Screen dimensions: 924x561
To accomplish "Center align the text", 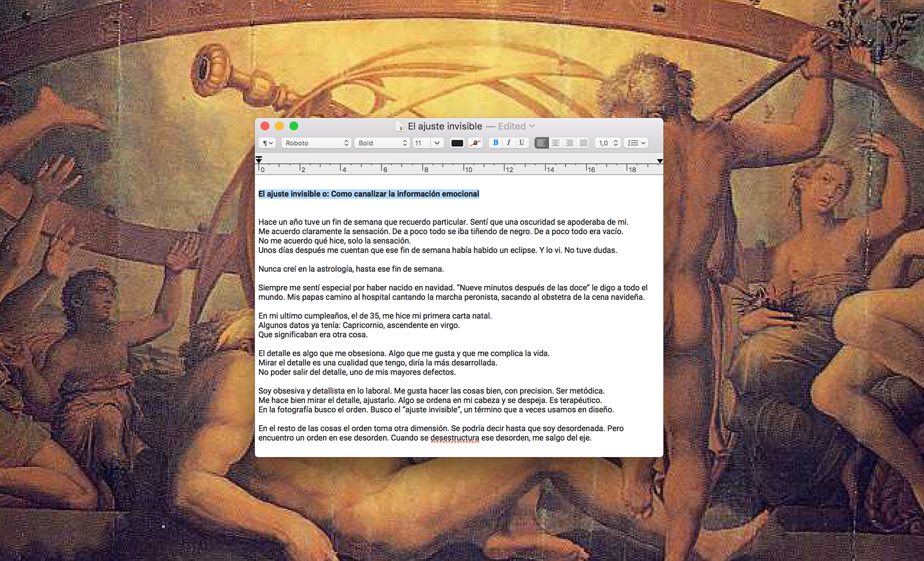I will (555, 143).
